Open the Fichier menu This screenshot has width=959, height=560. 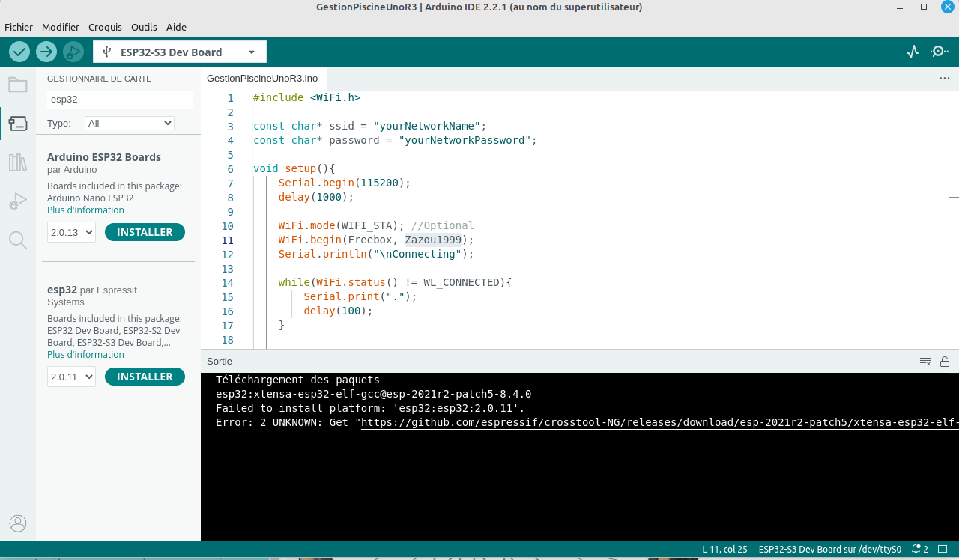click(x=19, y=27)
